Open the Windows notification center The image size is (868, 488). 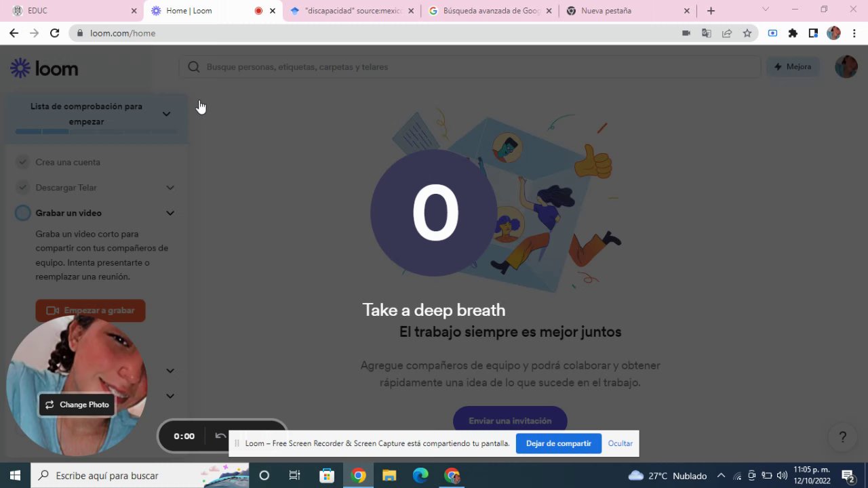click(848, 475)
